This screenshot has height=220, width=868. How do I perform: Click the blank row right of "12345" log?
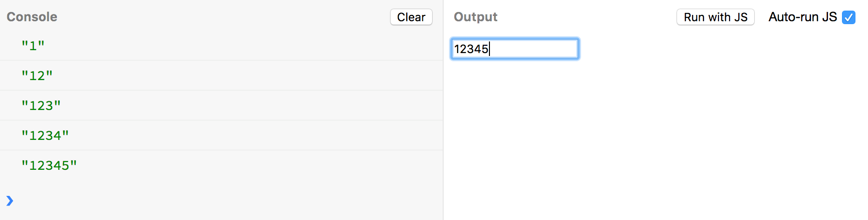point(260,165)
